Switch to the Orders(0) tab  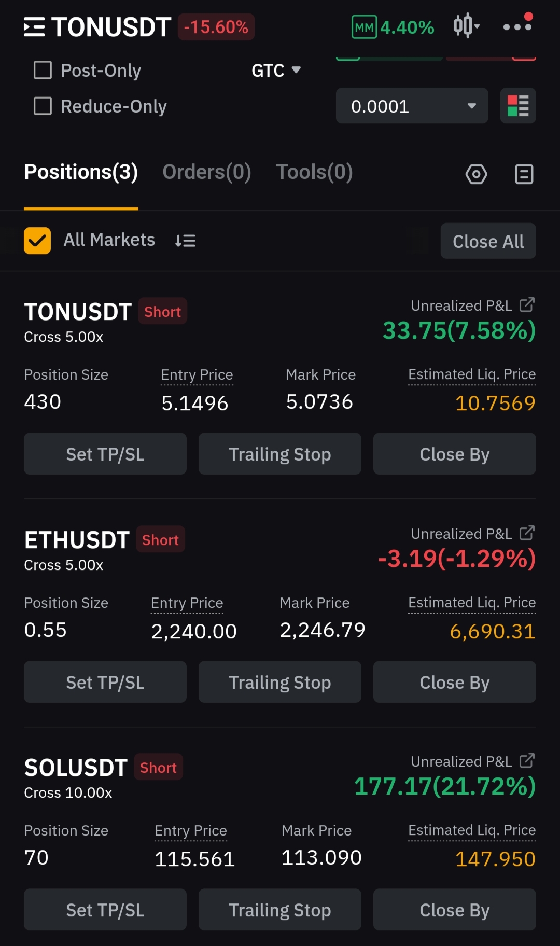[x=207, y=172]
